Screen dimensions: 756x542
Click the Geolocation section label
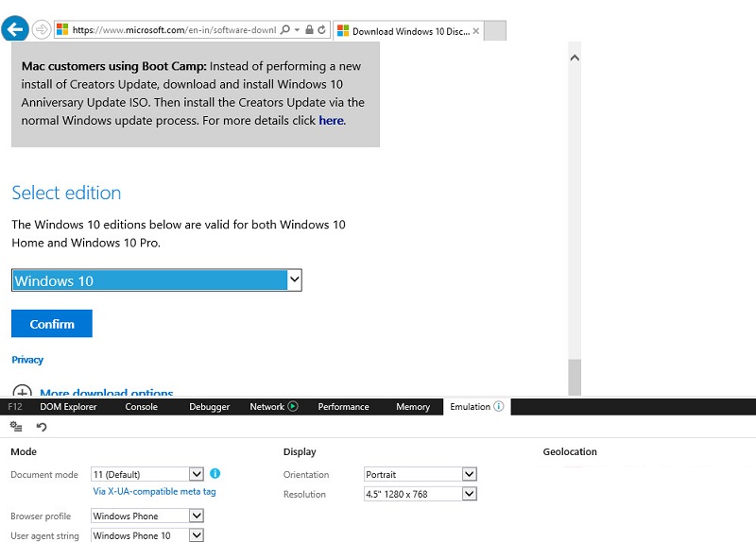(570, 452)
